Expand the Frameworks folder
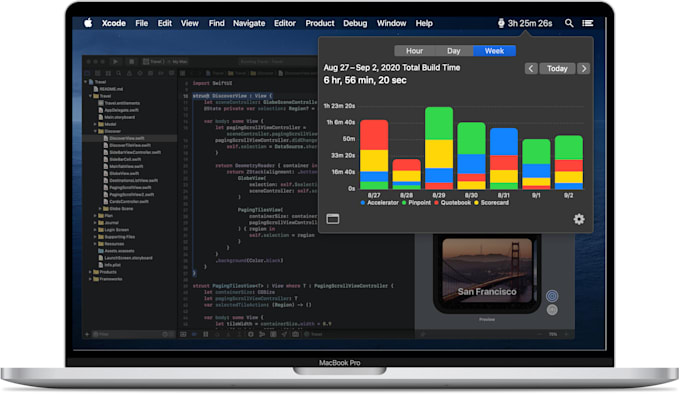 pos(90,279)
